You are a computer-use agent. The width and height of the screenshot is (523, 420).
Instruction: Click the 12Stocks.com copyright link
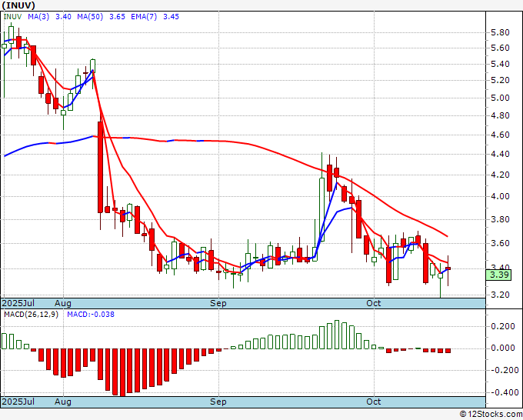[x=491, y=415]
